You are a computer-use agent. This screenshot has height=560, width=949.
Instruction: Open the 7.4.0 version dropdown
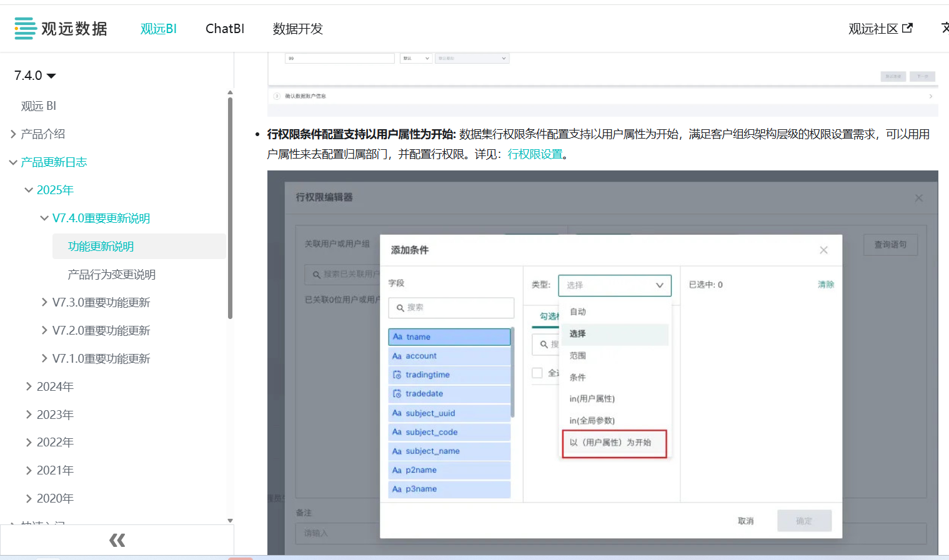(34, 75)
